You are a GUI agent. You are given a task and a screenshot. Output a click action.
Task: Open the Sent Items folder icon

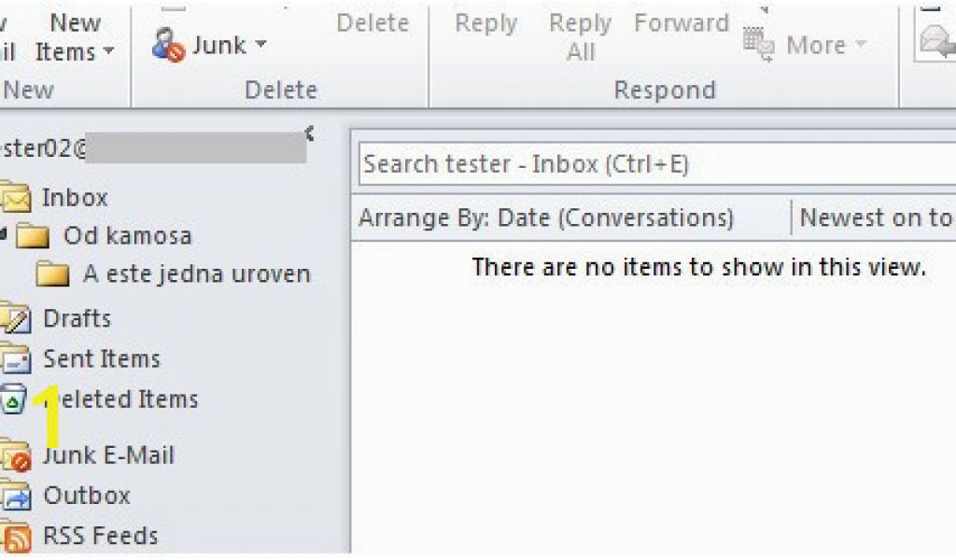pyautogui.click(x=15, y=358)
